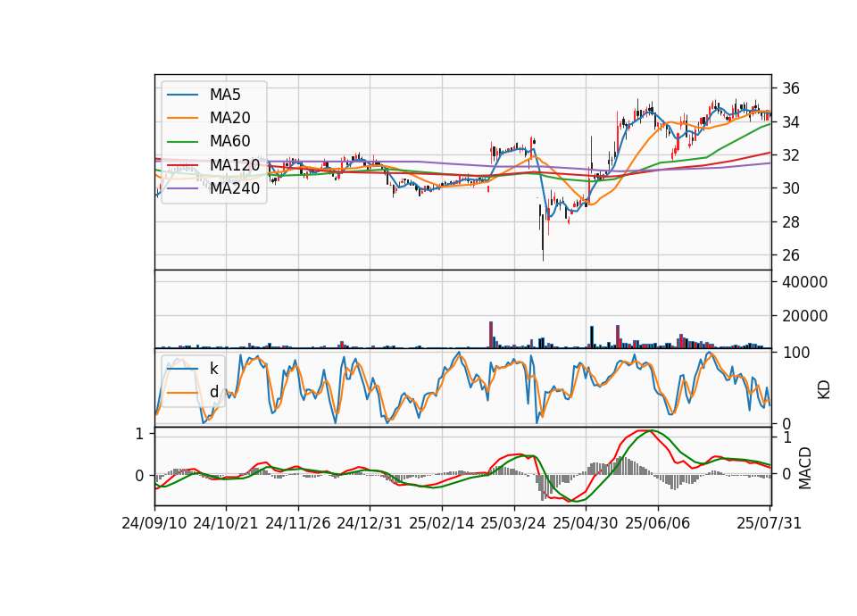The height and width of the screenshot is (616, 857).
Task: Click the price axis label 26
Action: pyautogui.click(x=791, y=255)
